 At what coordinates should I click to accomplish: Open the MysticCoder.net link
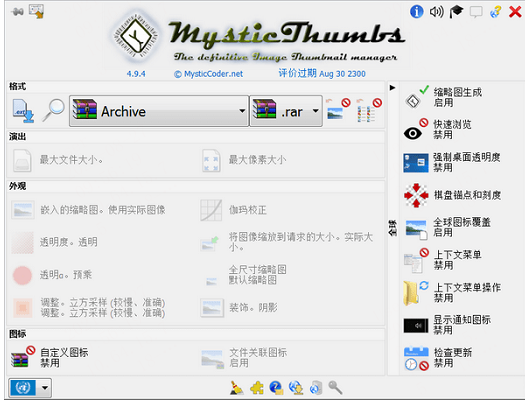[x=208, y=74]
